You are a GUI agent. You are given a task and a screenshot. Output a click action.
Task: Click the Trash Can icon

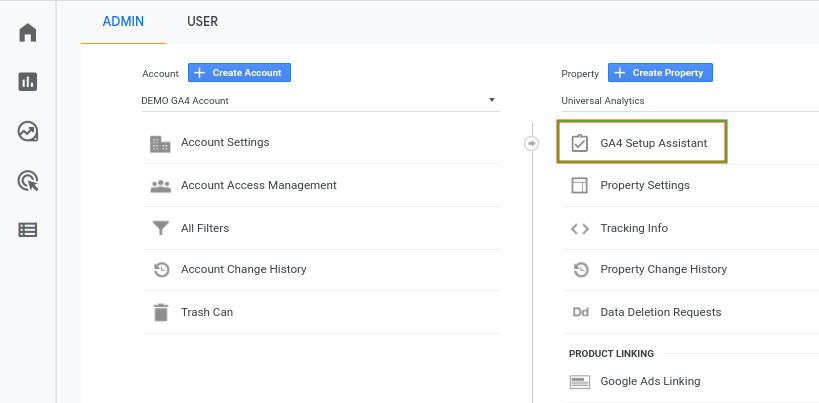coord(160,312)
